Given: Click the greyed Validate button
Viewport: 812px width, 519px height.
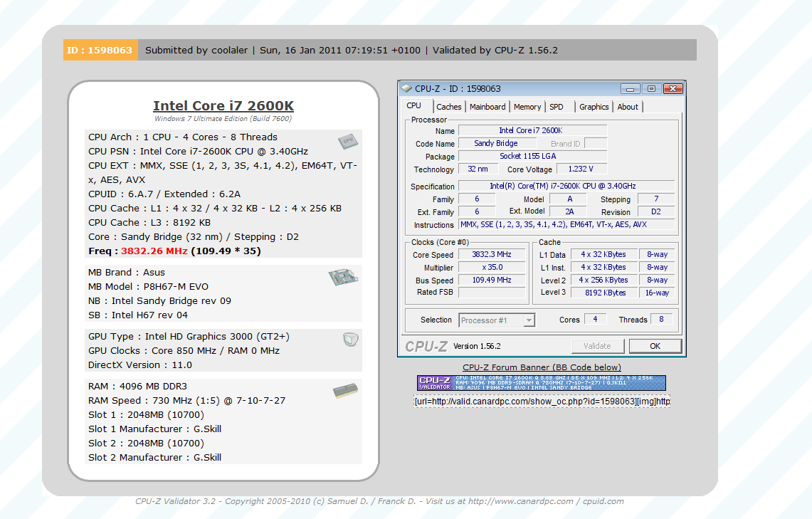Looking at the screenshot, I should point(598,346).
